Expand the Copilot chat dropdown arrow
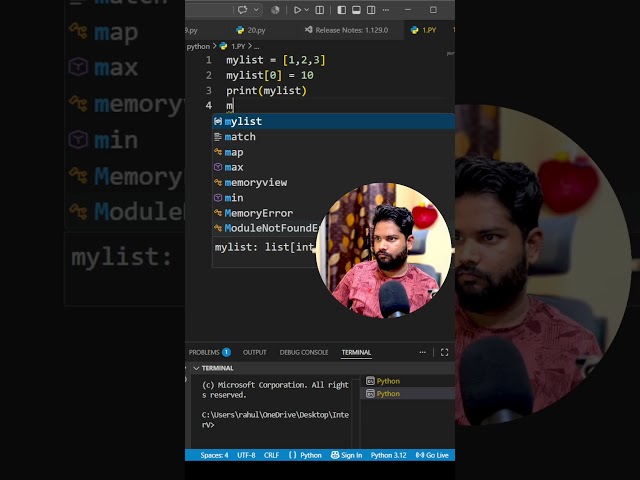Screen dimensions: 640x480 click(x=256, y=10)
